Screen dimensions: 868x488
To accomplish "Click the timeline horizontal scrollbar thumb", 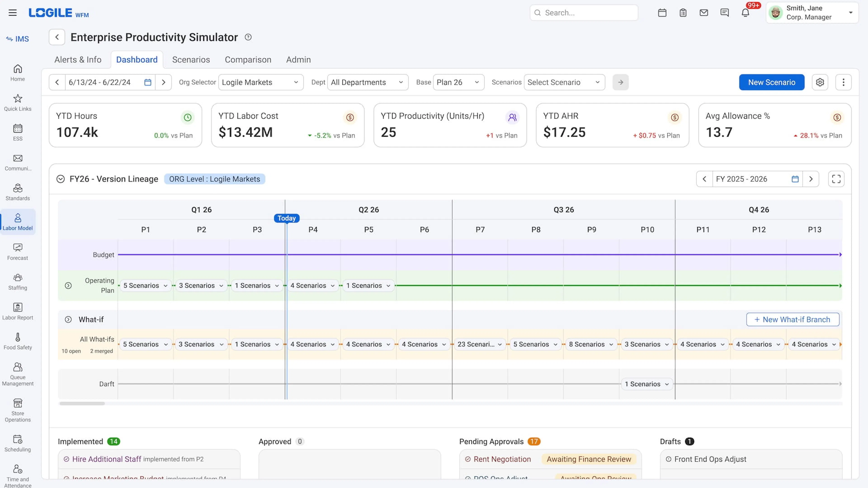I will coord(82,404).
